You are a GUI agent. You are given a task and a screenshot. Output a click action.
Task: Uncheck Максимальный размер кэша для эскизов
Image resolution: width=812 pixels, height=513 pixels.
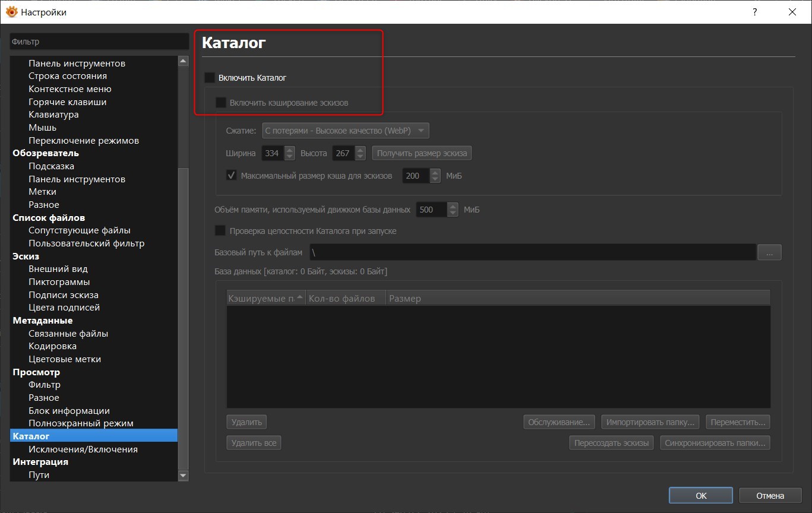click(x=232, y=176)
